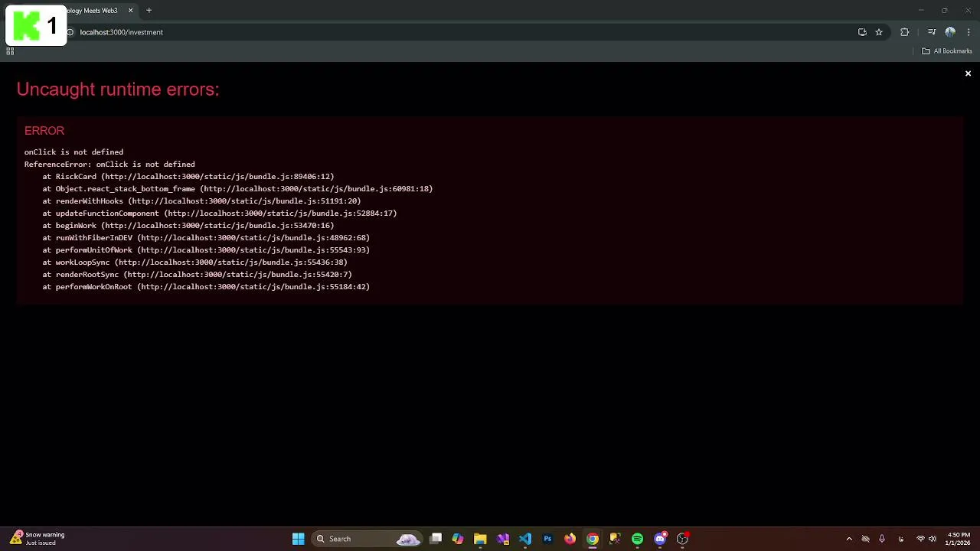View site information icon in address bar
The width and height of the screenshot is (980, 551).
70,32
